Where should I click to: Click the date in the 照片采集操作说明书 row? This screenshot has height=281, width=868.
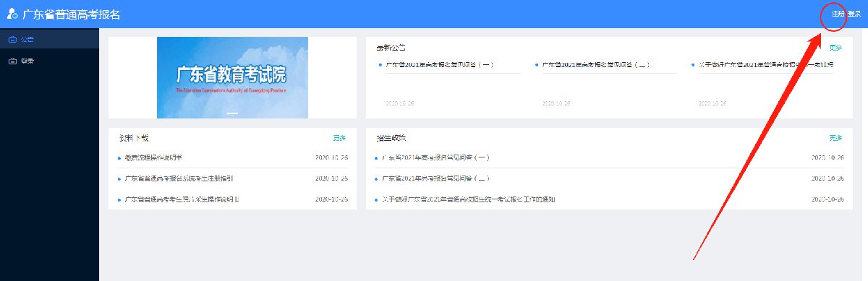pos(331,199)
